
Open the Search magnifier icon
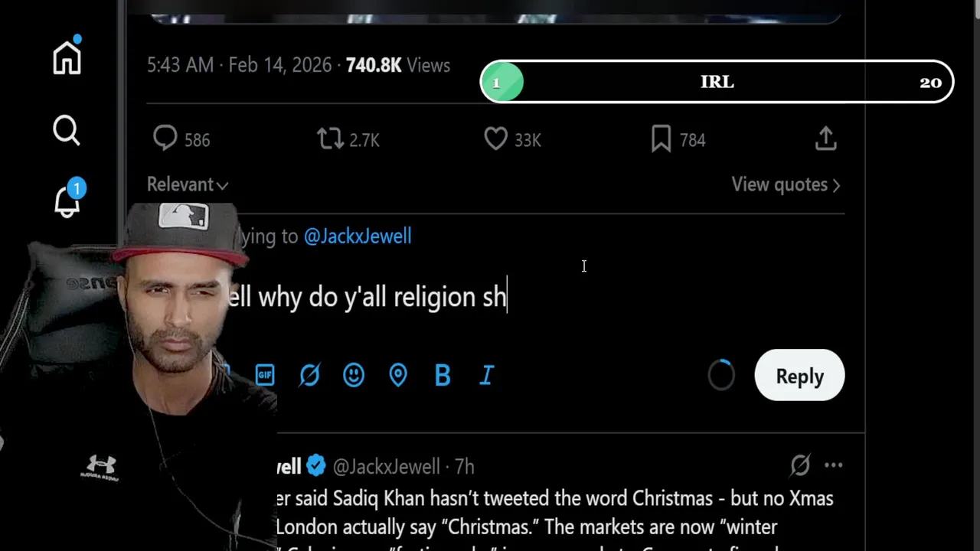click(67, 130)
